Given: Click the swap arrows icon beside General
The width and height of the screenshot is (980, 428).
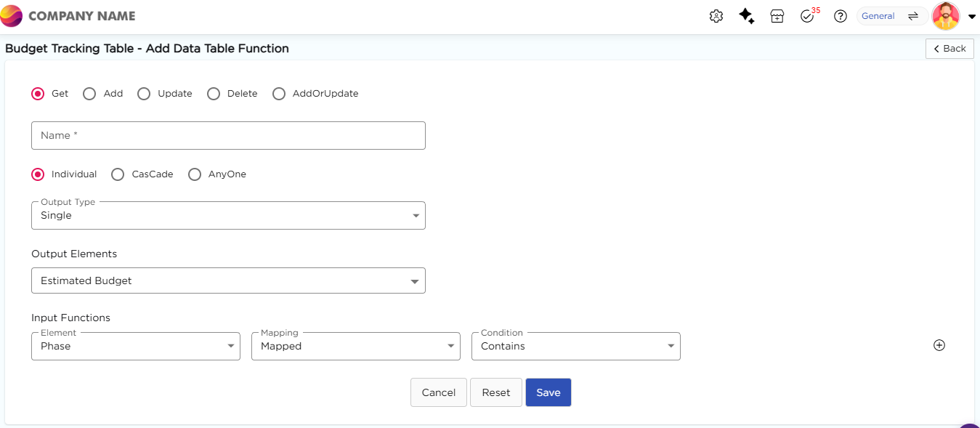Looking at the screenshot, I should [x=913, y=16].
